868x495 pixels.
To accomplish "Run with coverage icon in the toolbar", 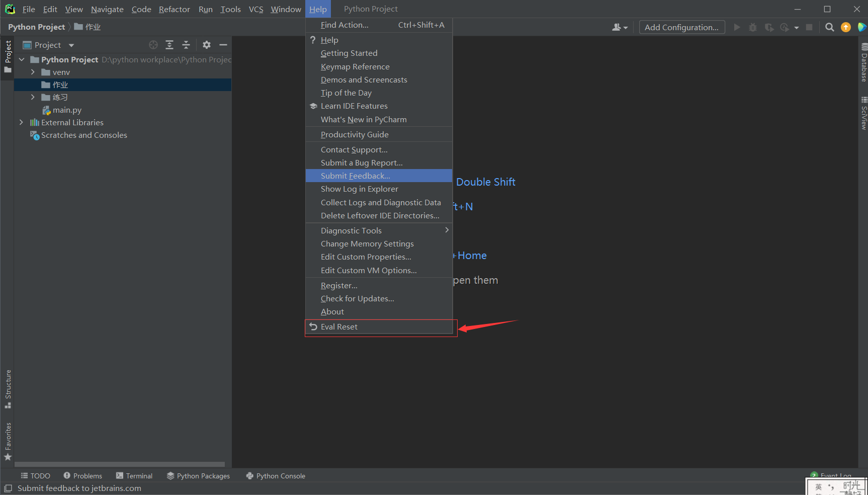I will tap(769, 27).
